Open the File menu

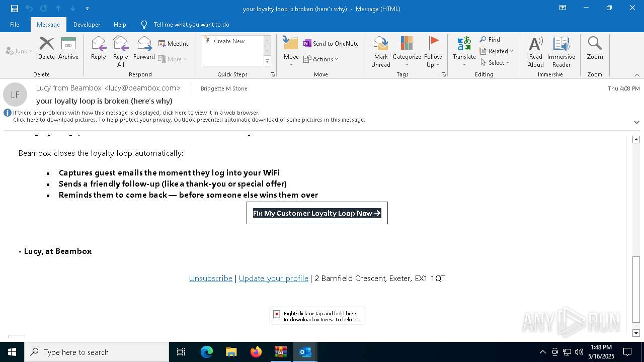pyautogui.click(x=15, y=25)
